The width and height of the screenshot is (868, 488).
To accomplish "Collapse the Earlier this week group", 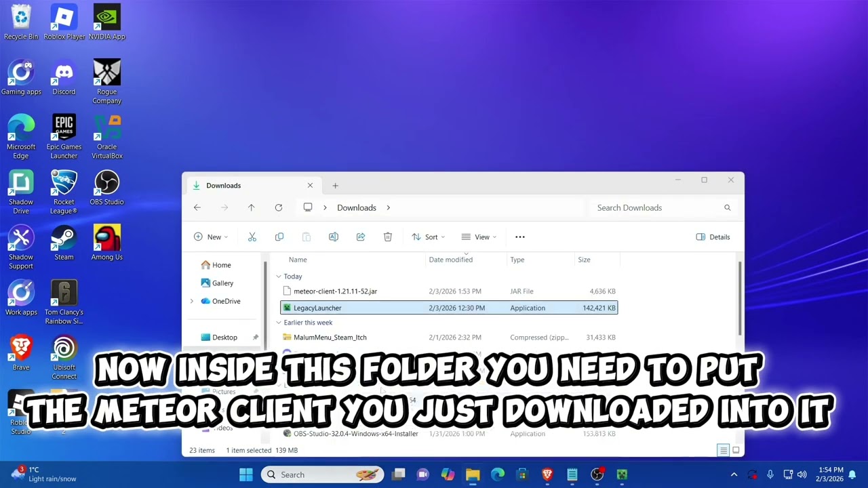I will tap(279, 323).
